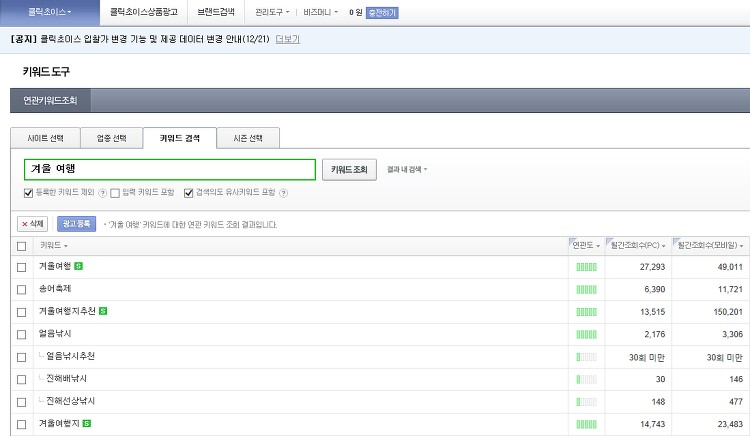Click mobile count 11,721 cell
The height and width of the screenshot is (436, 750).
coord(730,290)
